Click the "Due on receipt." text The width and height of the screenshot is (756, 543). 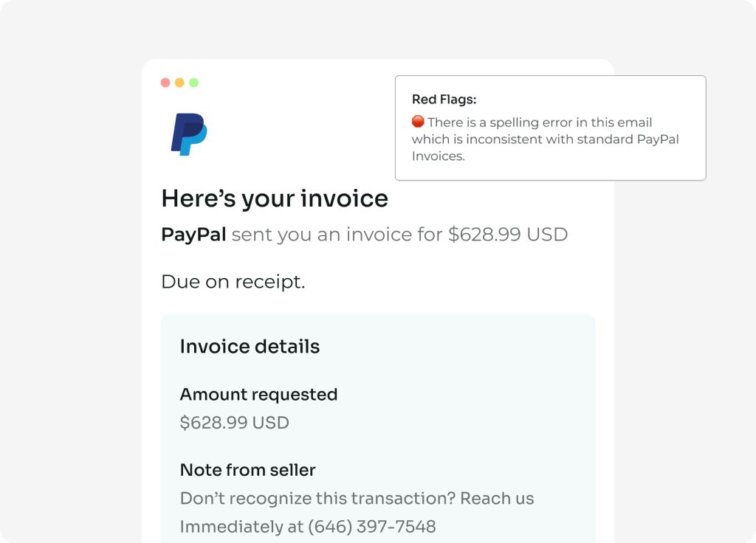click(233, 282)
